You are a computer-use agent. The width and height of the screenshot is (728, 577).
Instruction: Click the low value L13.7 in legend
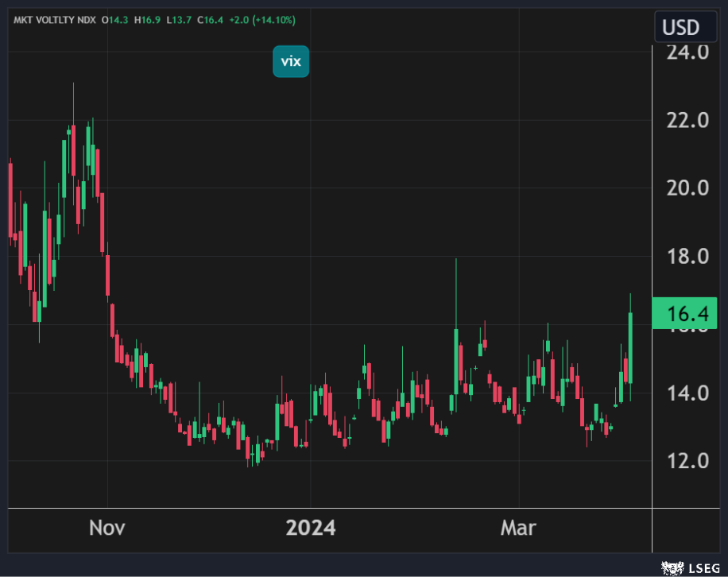[x=181, y=20]
